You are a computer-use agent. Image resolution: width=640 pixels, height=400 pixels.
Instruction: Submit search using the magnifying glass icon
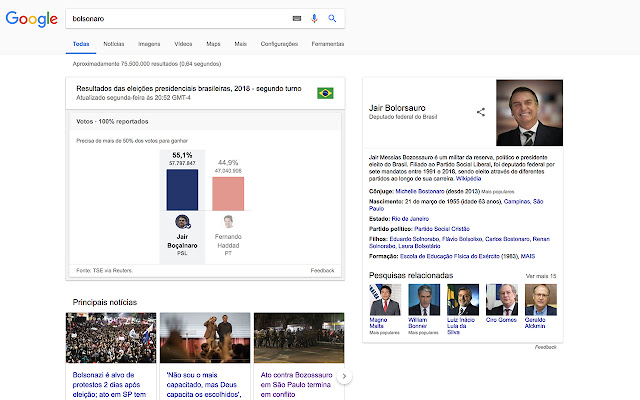point(332,18)
